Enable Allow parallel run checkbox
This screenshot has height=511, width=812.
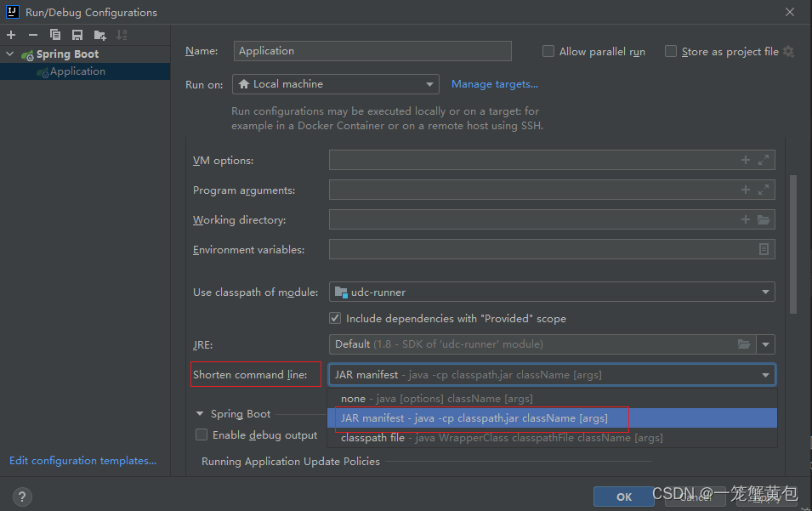click(548, 51)
